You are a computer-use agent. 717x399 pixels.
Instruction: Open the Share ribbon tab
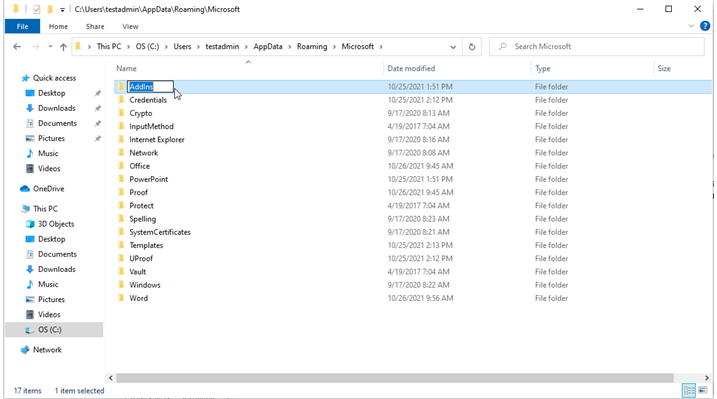95,27
